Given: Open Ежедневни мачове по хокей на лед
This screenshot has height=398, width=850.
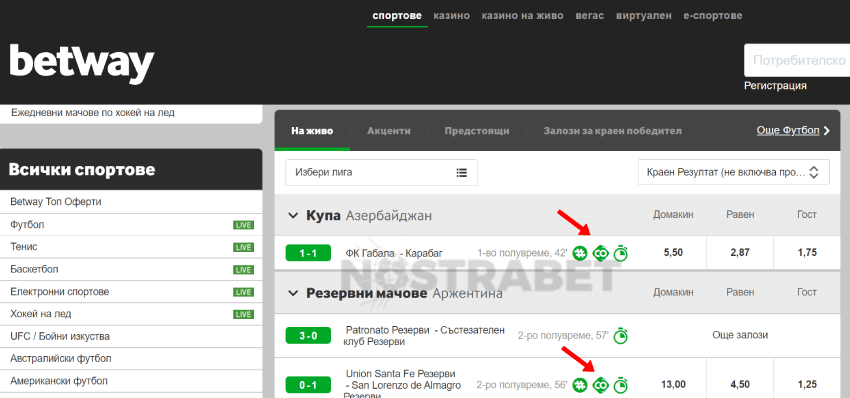Looking at the screenshot, I should (x=93, y=113).
